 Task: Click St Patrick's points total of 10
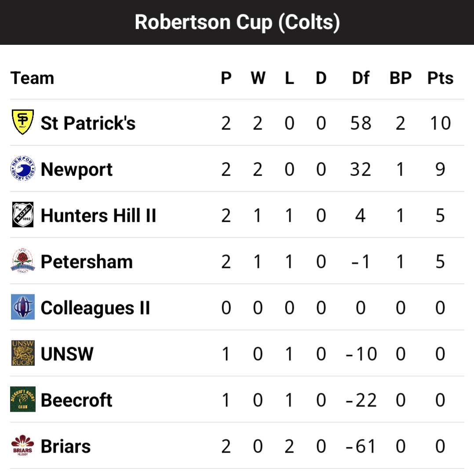pos(440,123)
